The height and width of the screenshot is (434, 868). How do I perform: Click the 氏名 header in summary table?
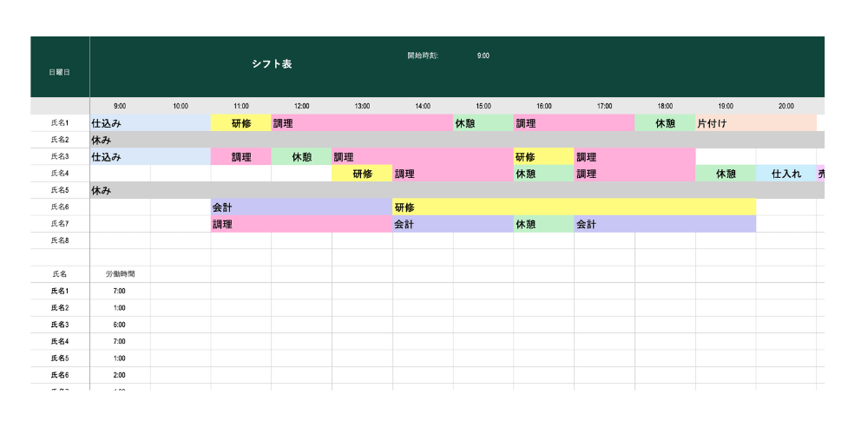tap(60, 274)
